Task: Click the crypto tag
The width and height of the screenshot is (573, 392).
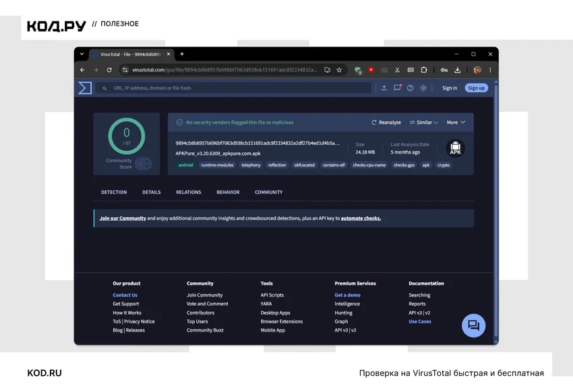Action: coord(444,165)
